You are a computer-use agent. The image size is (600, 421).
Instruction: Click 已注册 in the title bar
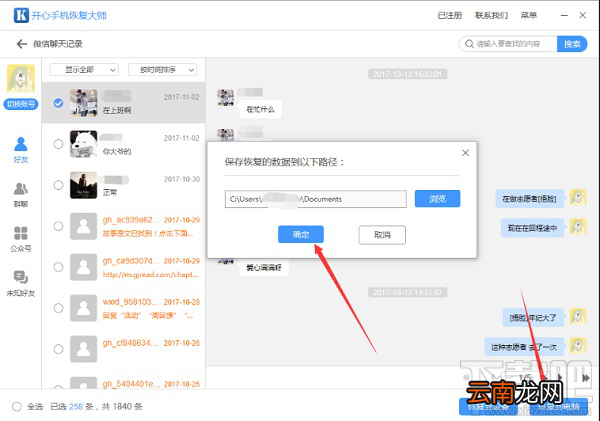click(450, 15)
